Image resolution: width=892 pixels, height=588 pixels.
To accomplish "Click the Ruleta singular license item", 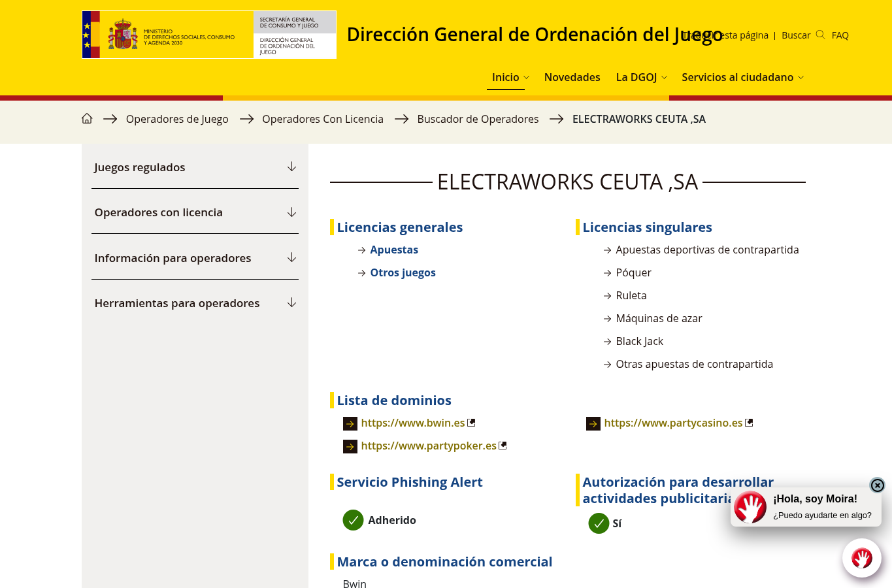I will pos(631,295).
